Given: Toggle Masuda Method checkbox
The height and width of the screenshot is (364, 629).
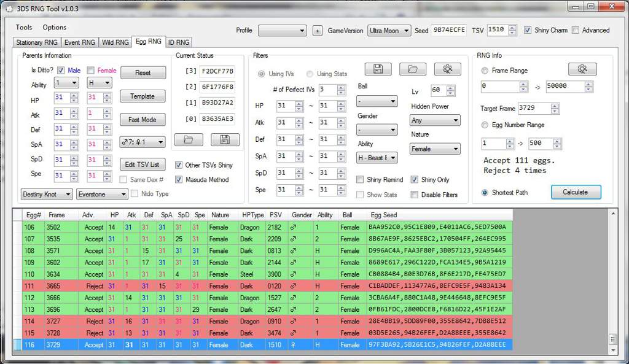Looking at the screenshot, I should 179,180.
